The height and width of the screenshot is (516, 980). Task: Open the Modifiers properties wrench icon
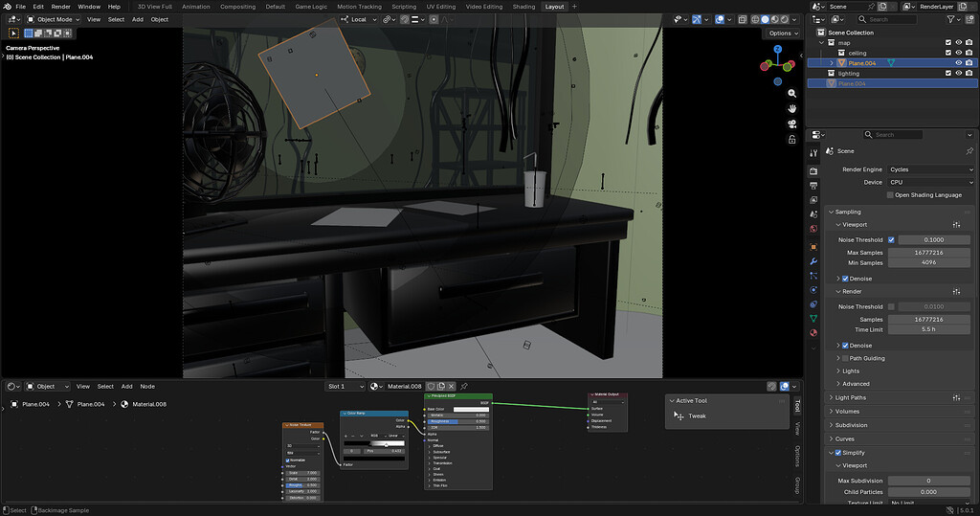tap(813, 261)
